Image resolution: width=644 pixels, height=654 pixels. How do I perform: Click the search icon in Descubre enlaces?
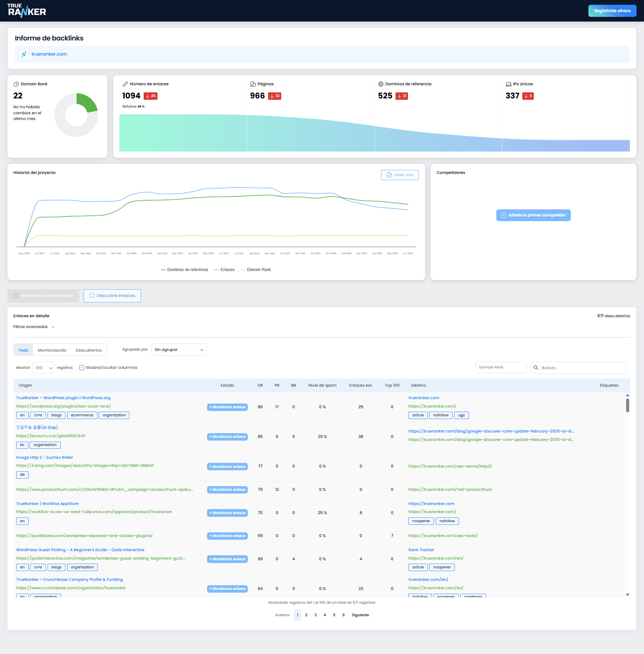click(x=92, y=296)
